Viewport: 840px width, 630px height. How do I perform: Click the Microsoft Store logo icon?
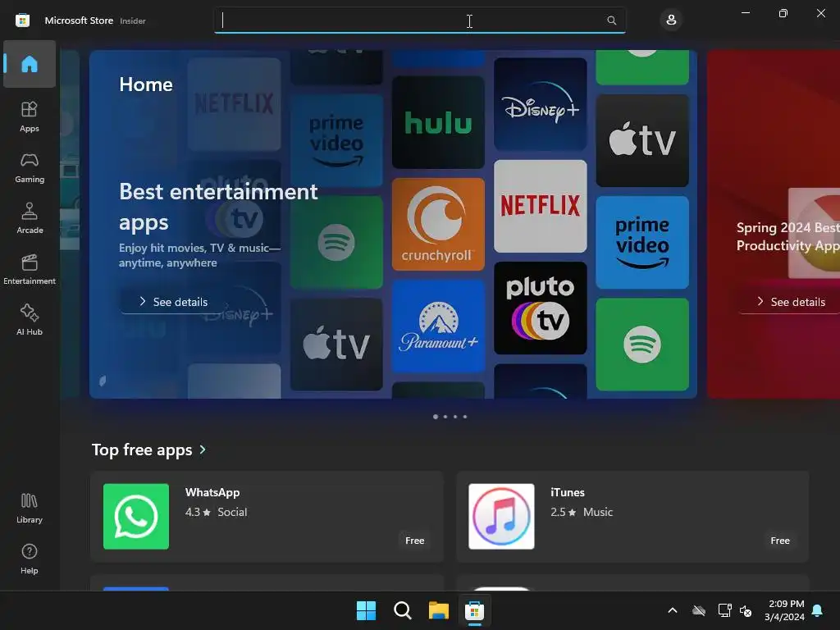click(22, 21)
